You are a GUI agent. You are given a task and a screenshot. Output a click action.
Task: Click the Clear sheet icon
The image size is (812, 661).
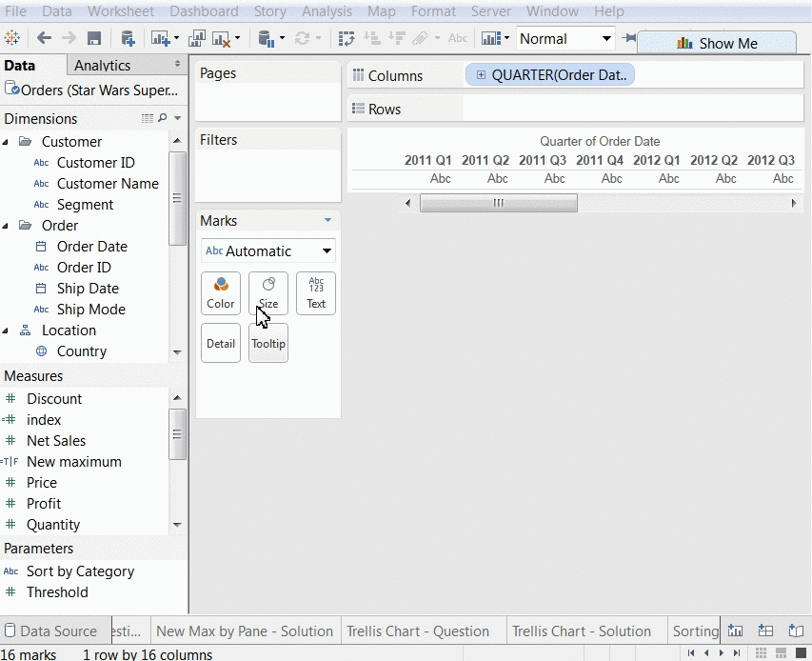coord(221,39)
